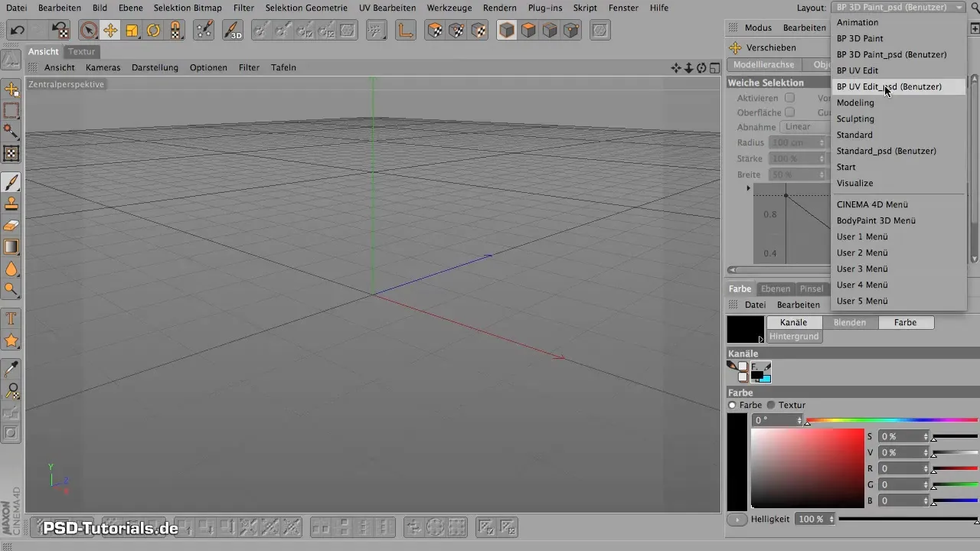Open the Werkzeuge menu
This screenshot has height=551, width=980.
tap(449, 8)
